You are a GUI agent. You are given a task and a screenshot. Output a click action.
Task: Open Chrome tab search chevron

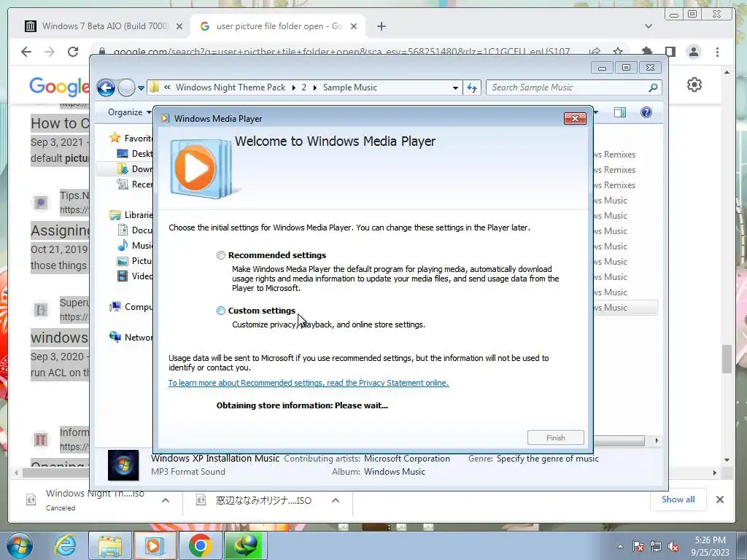coord(648,26)
